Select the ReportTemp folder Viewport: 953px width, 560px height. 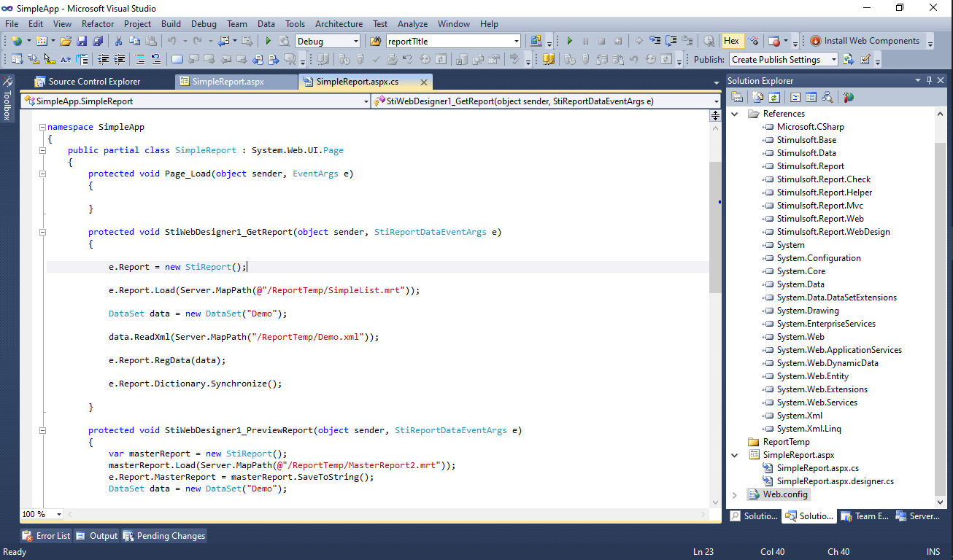click(x=786, y=442)
